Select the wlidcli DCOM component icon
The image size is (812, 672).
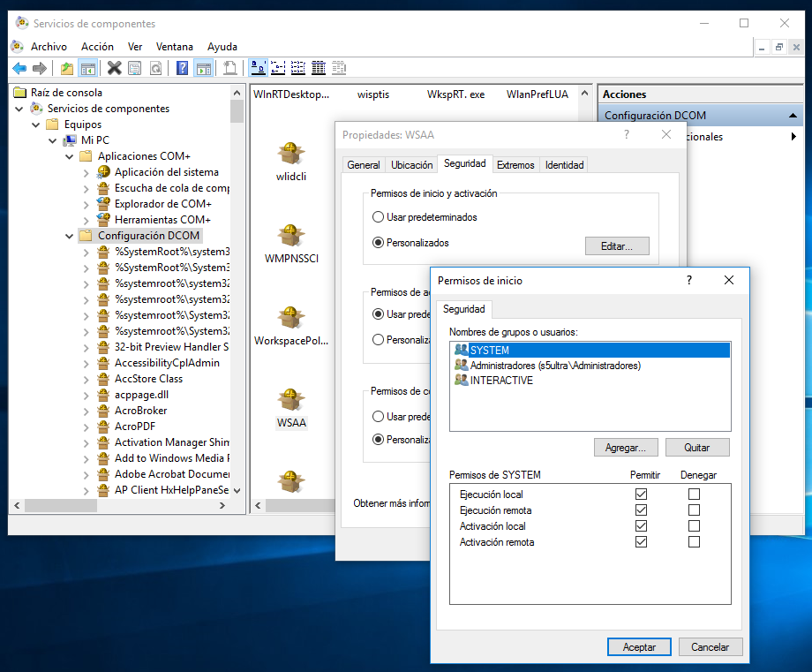pos(290,155)
